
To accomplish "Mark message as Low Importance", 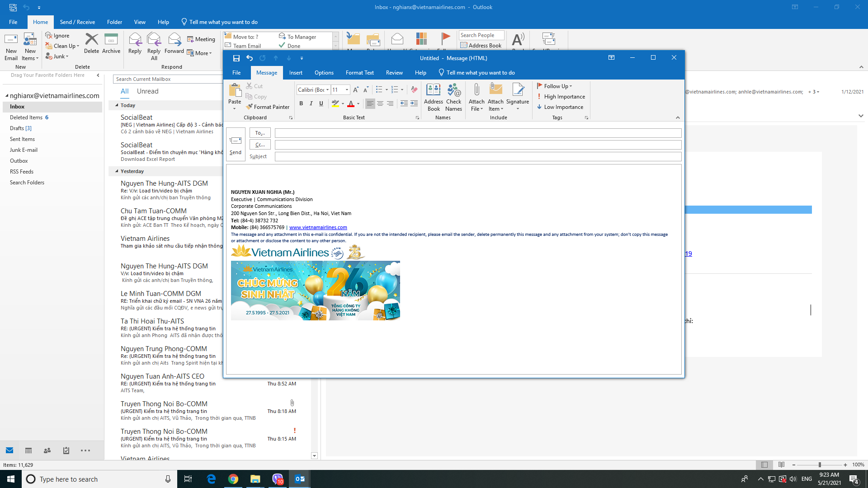I will pyautogui.click(x=560, y=107).
